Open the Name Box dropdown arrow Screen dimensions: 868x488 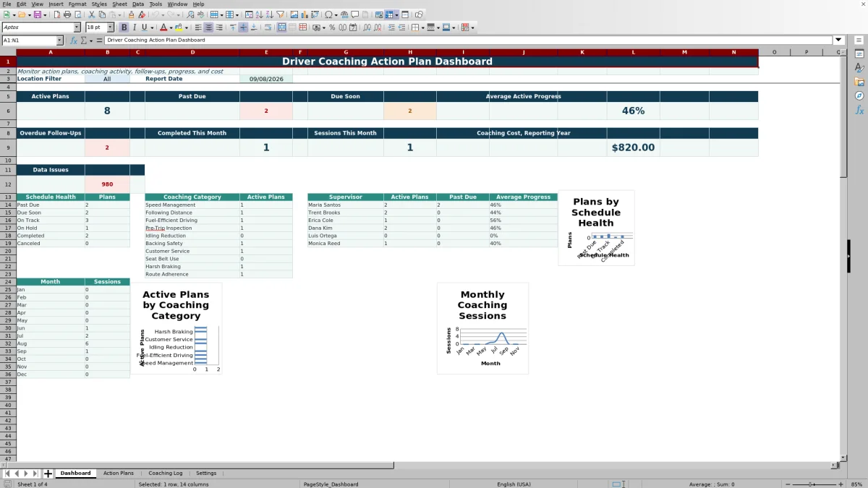coord(59,40)
